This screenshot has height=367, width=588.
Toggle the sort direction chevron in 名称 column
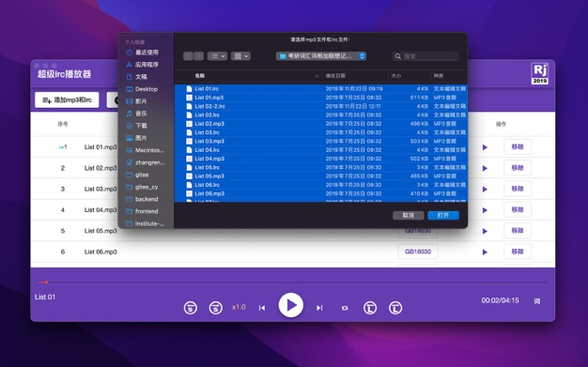[317, 76]
